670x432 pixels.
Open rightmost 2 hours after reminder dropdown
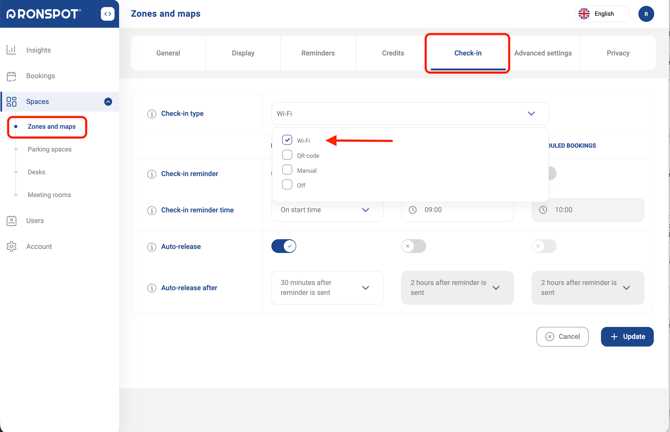(588, 288)
